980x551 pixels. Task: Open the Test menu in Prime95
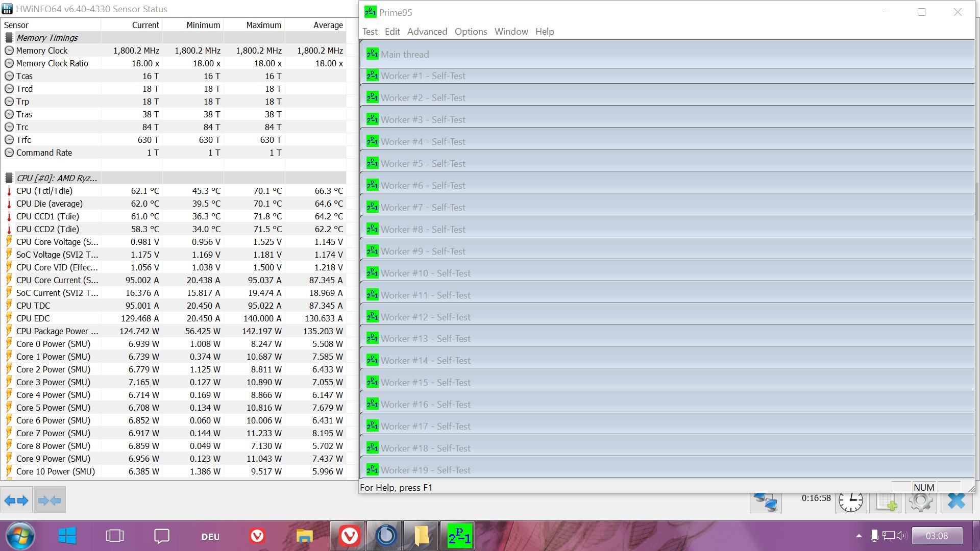tap(370, 32)
